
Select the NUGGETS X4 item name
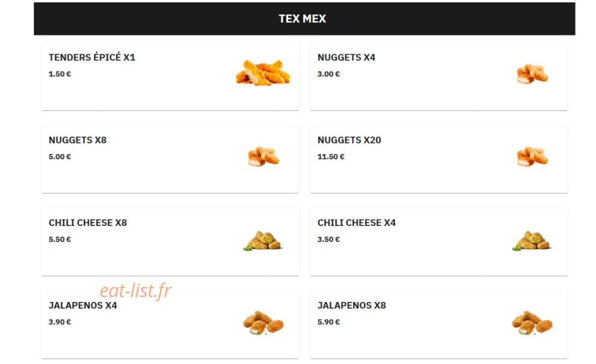[347, 57]
